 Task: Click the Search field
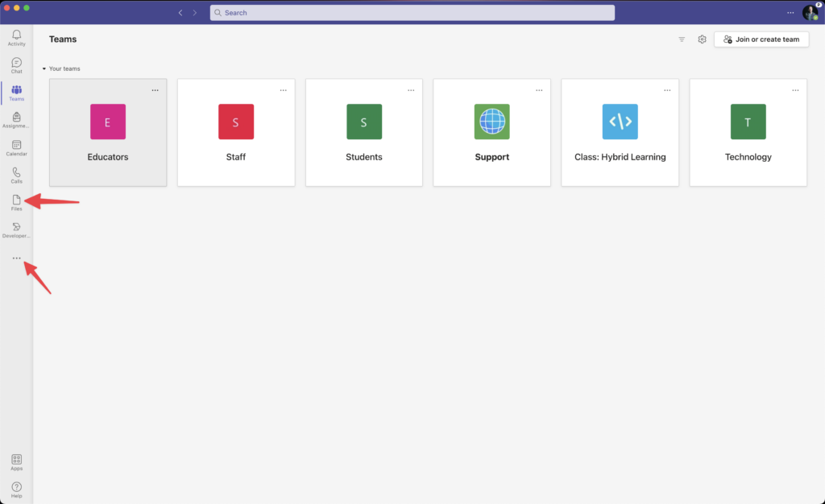point(412,13)
